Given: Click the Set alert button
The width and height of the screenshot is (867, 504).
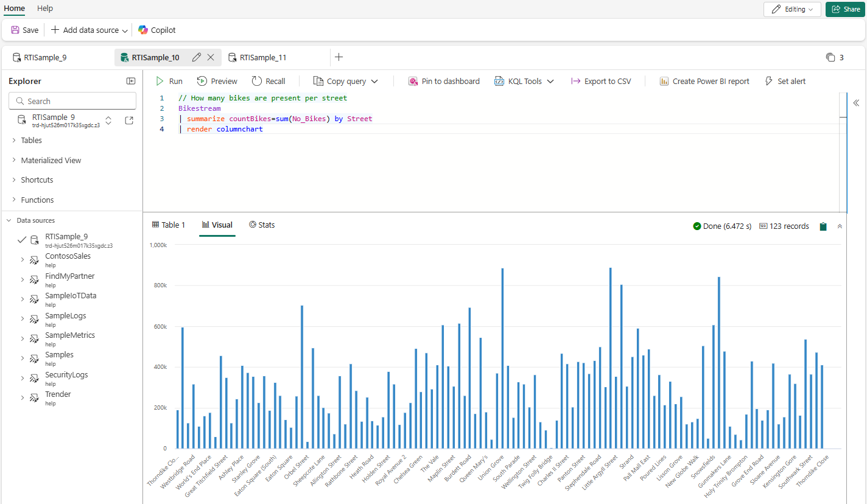Looking at the screenshot, I should click(x=785, y=81).
